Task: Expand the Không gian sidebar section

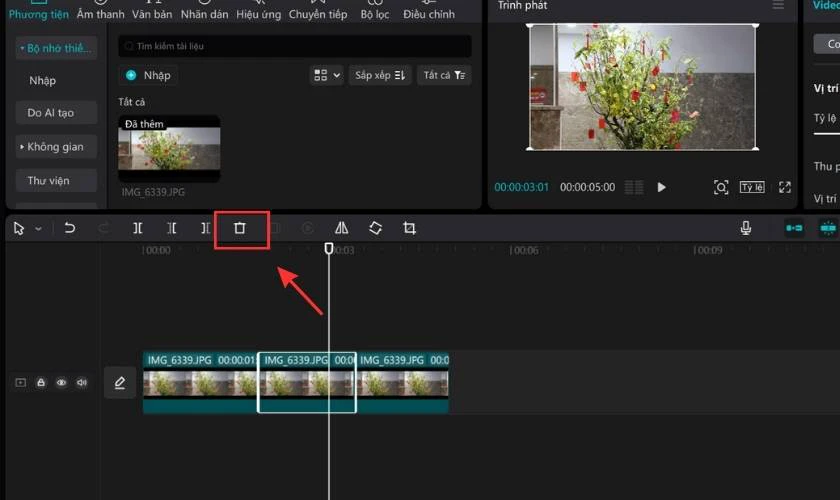Action: [x=56, y=147]
